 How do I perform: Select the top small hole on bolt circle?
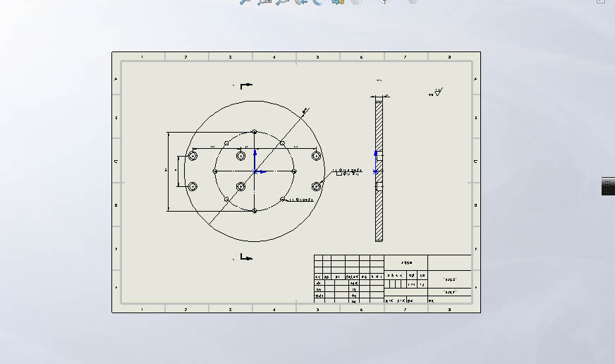coord(254,132)
